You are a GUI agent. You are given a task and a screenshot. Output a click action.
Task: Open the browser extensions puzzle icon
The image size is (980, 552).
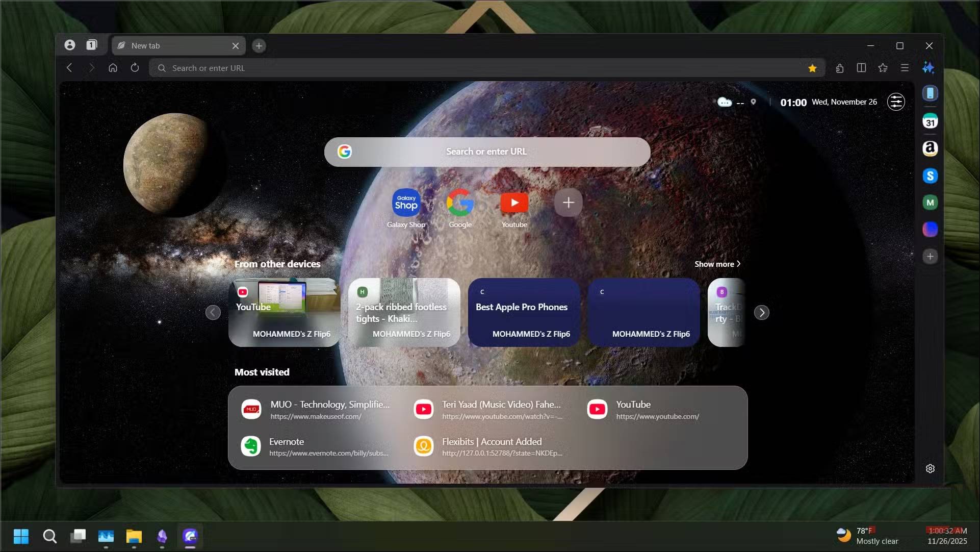click(x=840, y=68)
